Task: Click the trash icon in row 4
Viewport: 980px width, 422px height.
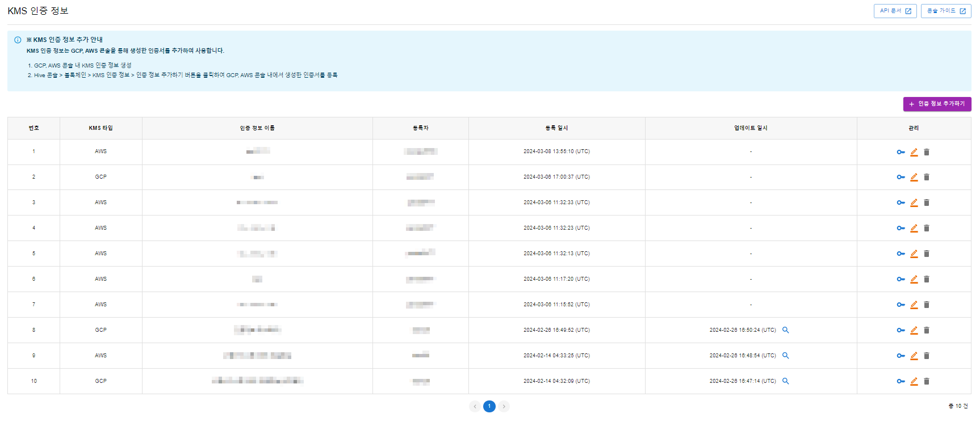Action: click(x=927, y=228)
